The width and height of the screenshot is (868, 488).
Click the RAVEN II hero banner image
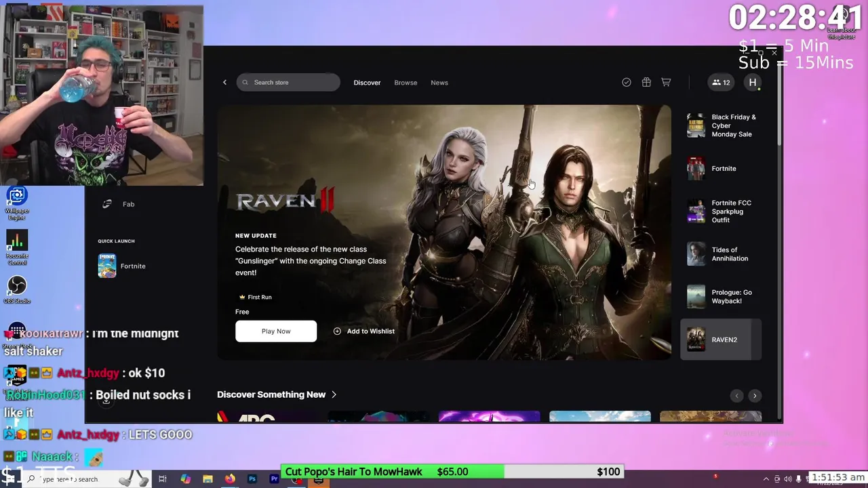tap(444, 232)
